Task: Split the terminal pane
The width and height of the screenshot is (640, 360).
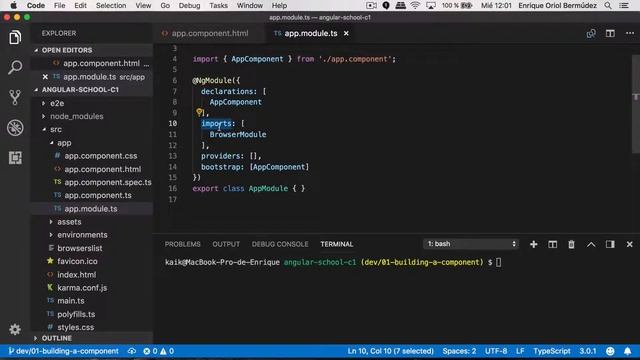Action: [553, 244]
